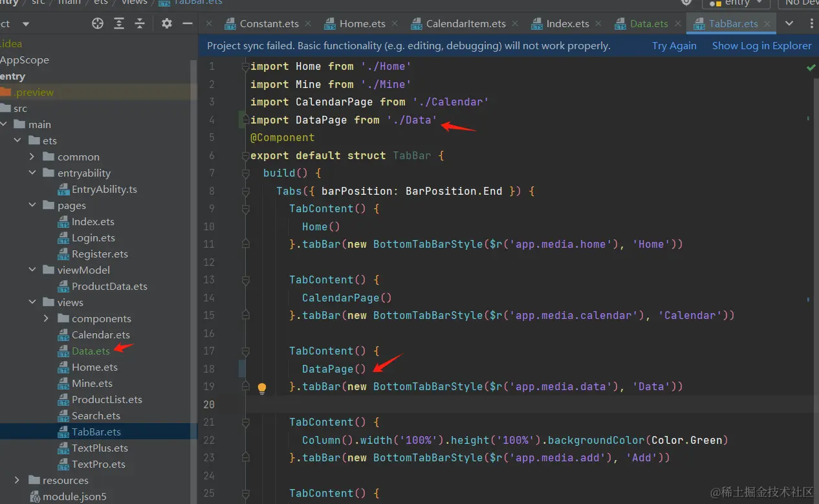The image size is (819, 504).
Task: Close the CalendarItem.ets editor tab
Action: point(515,23)
